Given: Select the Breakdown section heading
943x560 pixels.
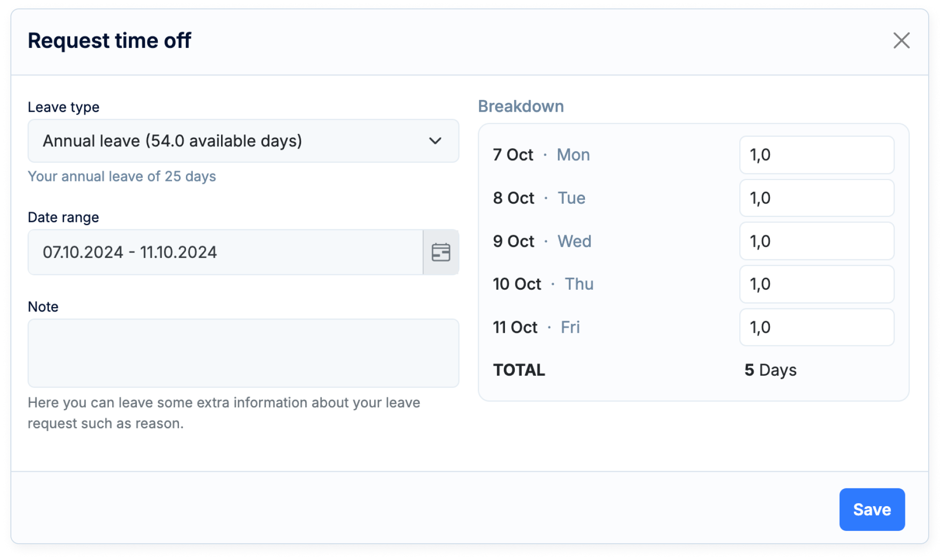Looking at the screenshot, I should click(x=521, y=106).
